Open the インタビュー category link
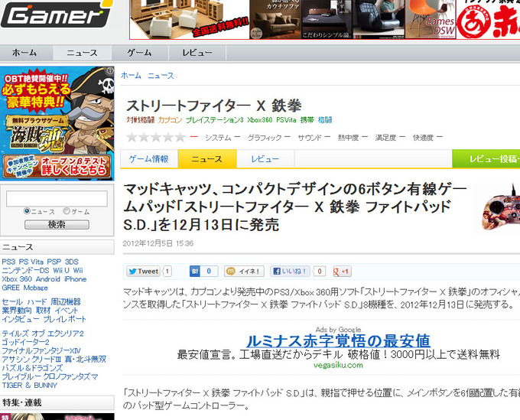Image resolution: width=520 pixels, height=420 pixels. tap(21, 319)
